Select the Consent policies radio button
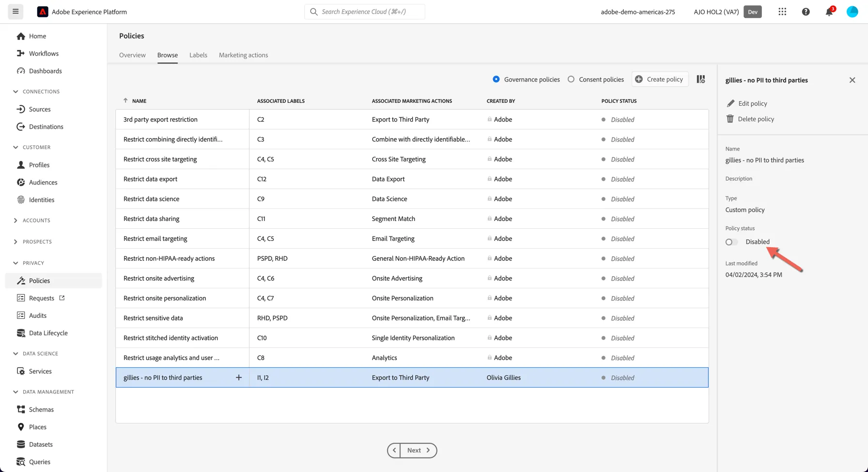Viewport: 868px width, 472px height. pos(571,79)
